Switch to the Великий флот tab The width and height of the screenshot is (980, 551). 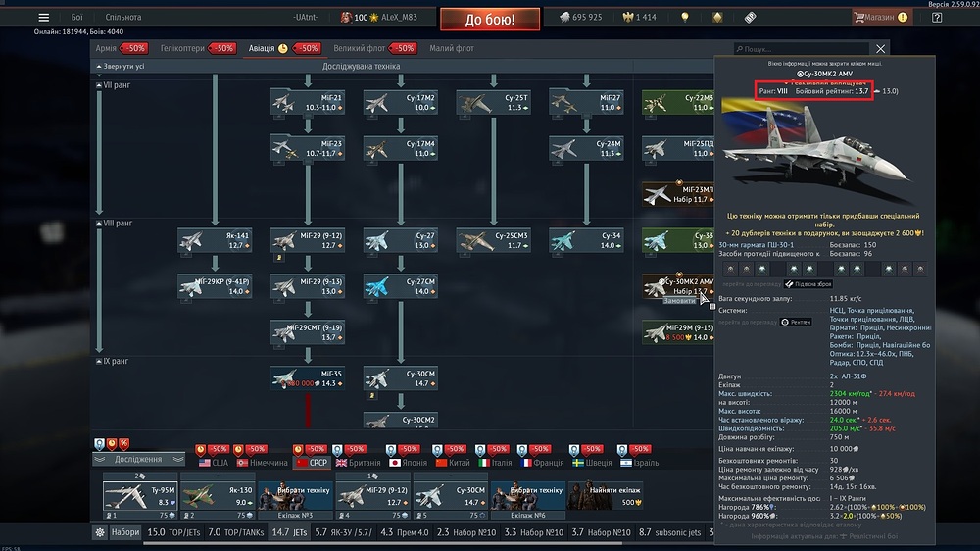(360, 48)
